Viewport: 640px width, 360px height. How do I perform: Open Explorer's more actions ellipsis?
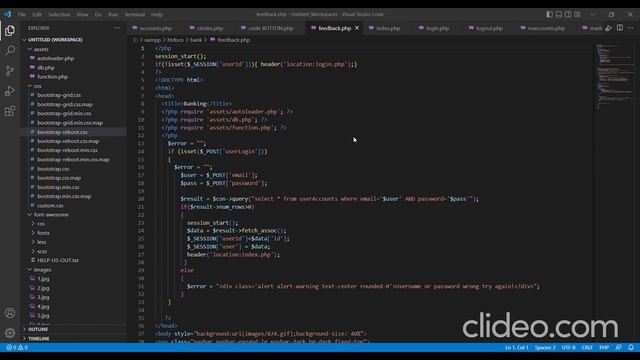[117, 28]
